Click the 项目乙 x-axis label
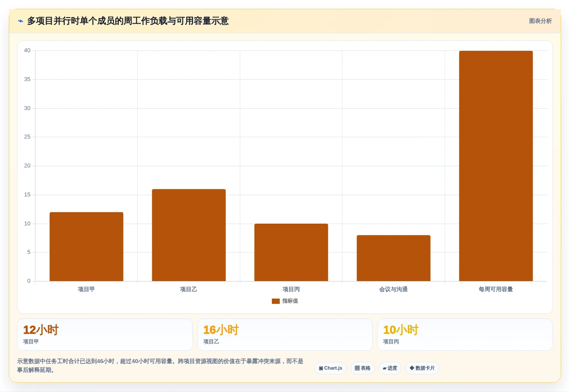This screenshot has width=570, height=392. click(189, 289)
